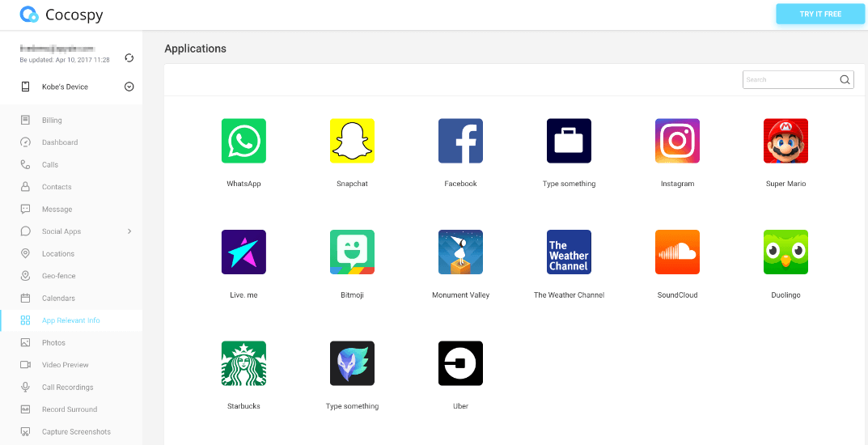Open the Instagram app icon
868x445 pixels.
pos(678,141)
